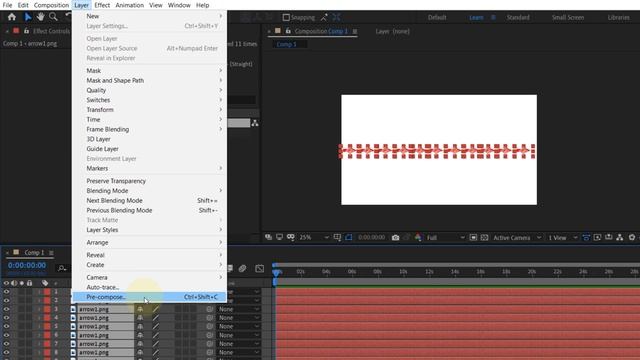Click the always preview this view icon
The width and height of the screenshot is (640, 360).
point(268,237)
